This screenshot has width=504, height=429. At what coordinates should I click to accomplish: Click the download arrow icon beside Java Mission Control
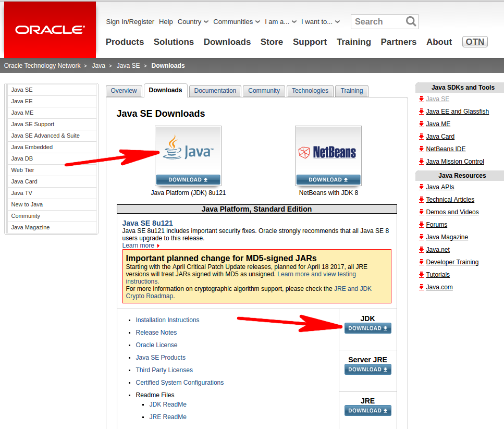coord(422,162)
